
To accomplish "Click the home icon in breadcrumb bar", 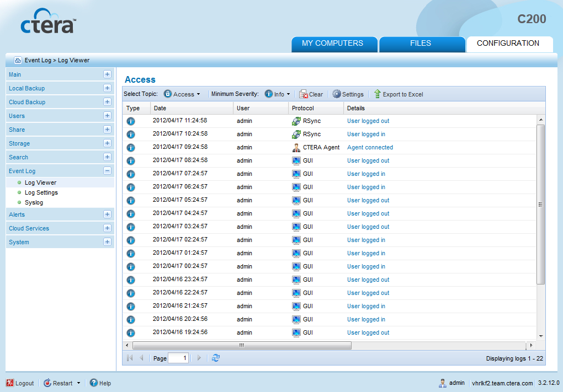I will 18,60.
